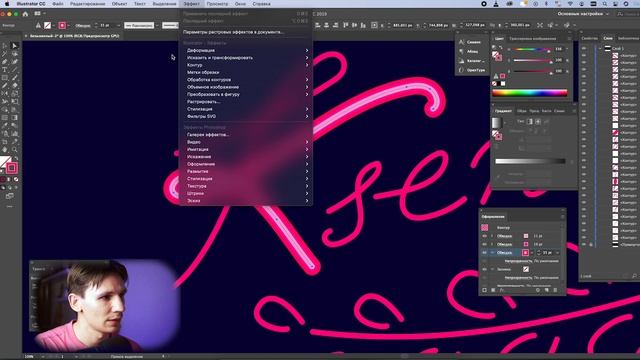640x360 pixels.
Task: Click the Заливка fill swatch in the Оформление panel
Action: (x=526, y=269)
